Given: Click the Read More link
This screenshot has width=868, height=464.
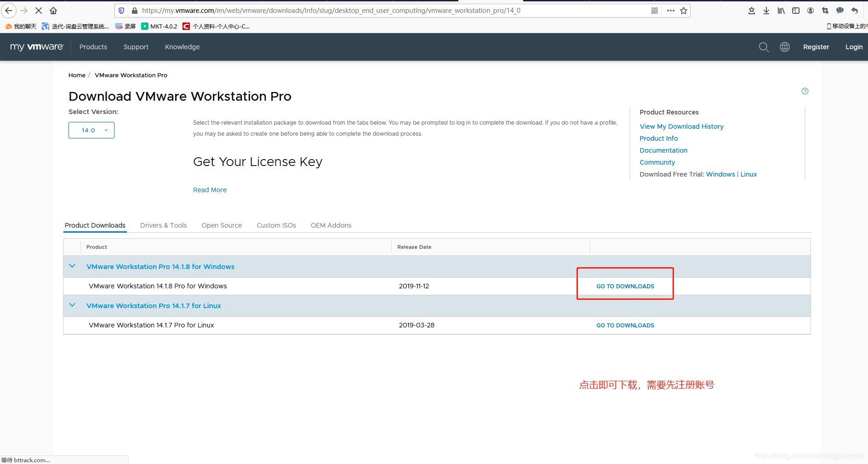Looking at the screenshot, I should [210, 190].
